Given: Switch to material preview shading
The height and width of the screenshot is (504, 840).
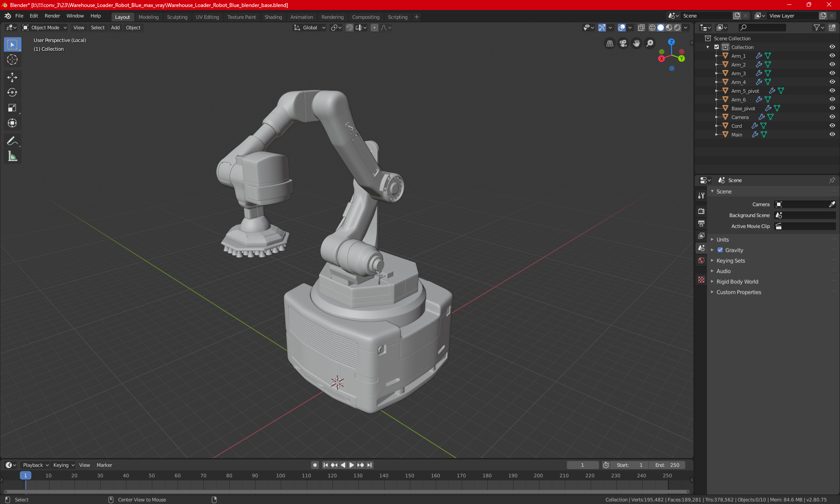Looking at the screenshot, I should 669,28.
